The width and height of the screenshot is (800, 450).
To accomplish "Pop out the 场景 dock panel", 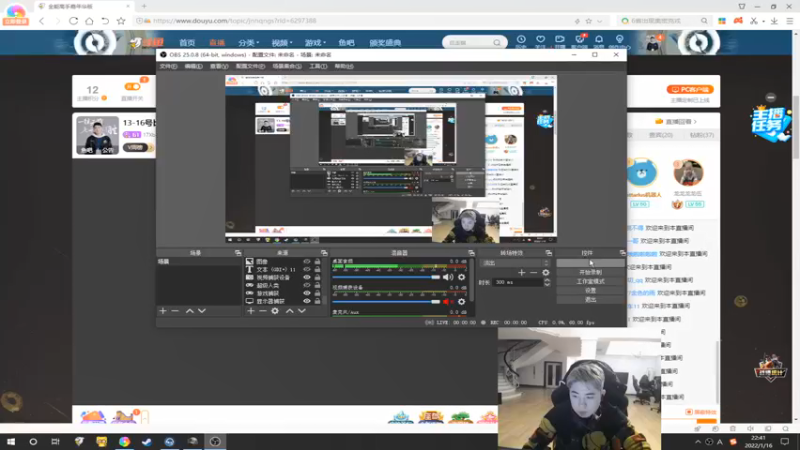I will pyautogui.click(x=238, y=253).
